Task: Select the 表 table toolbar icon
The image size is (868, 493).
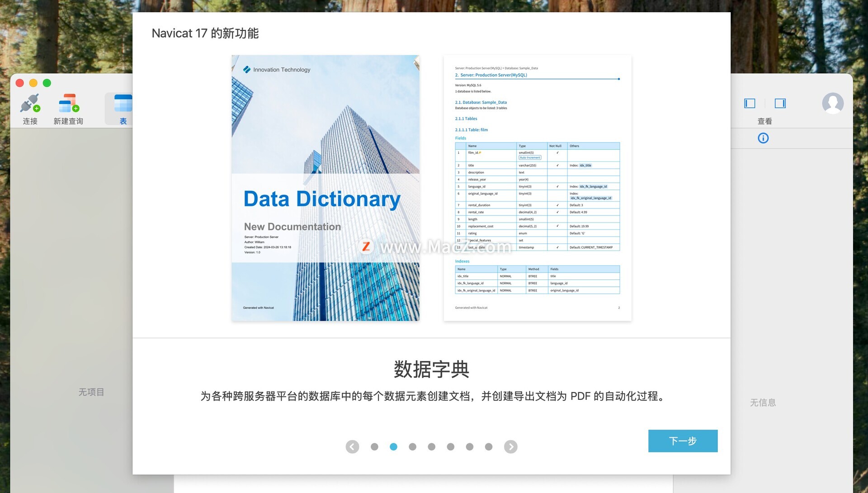Action: tap(123, 103)
